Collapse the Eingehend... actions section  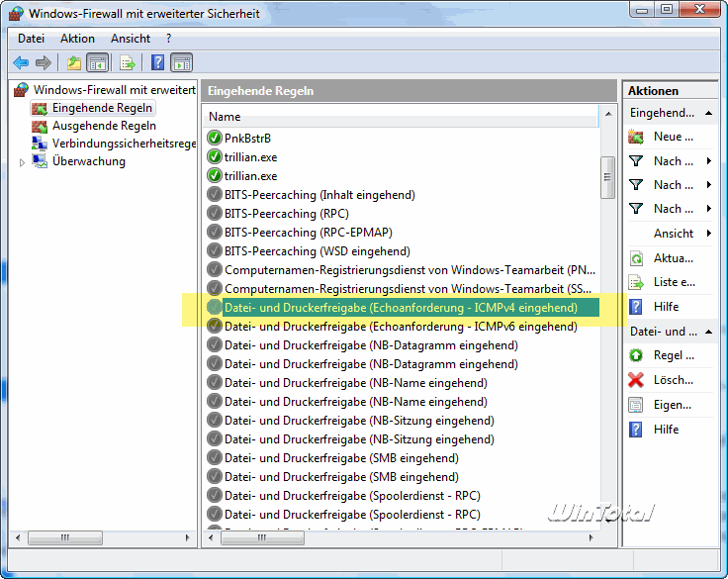pyautogui.click(x=708, y=113)
